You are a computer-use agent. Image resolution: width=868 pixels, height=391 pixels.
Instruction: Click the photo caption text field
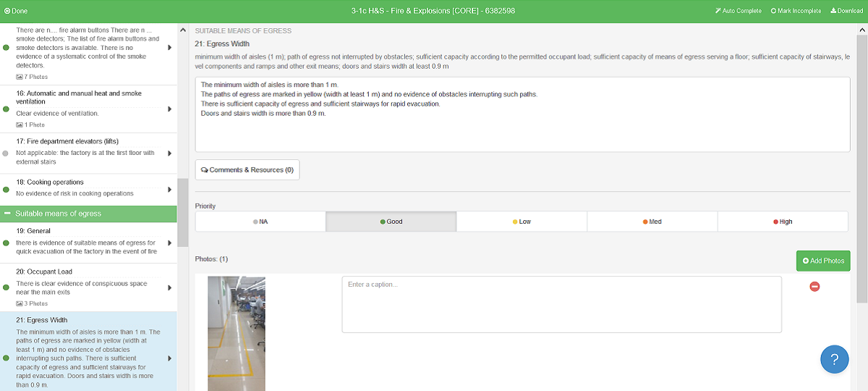point(561,304)
